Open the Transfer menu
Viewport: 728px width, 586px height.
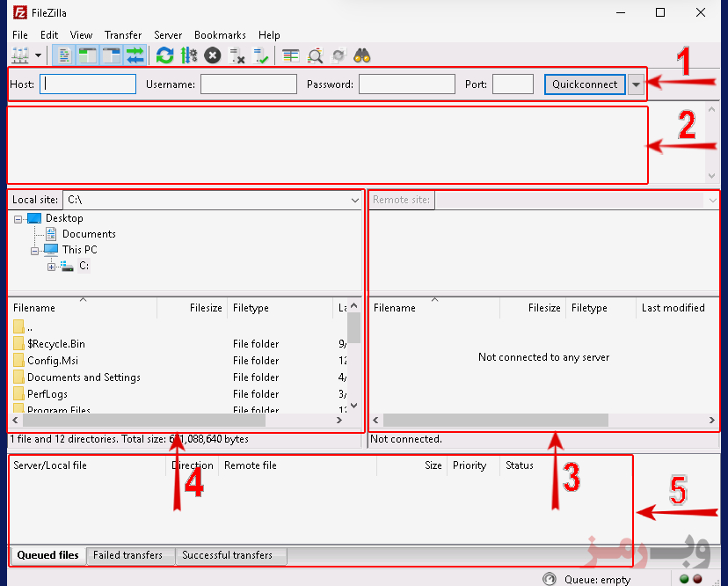[x=123, y=35]
